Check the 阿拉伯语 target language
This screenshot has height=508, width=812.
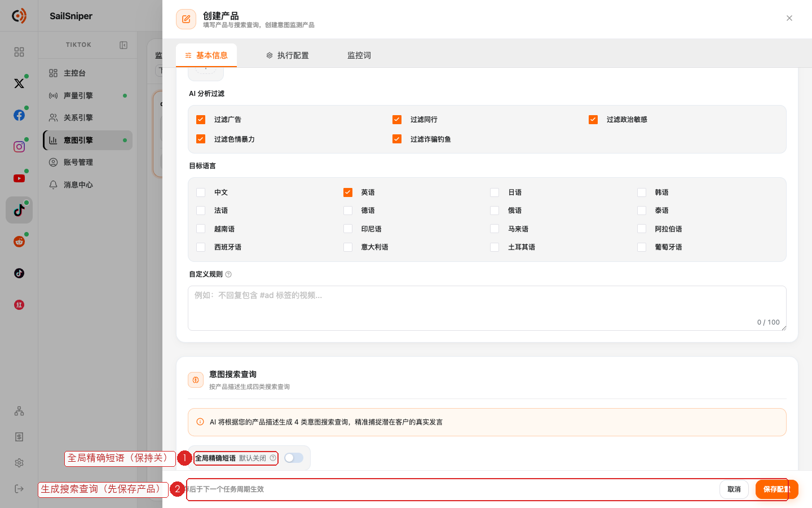[x=642, y=229]
